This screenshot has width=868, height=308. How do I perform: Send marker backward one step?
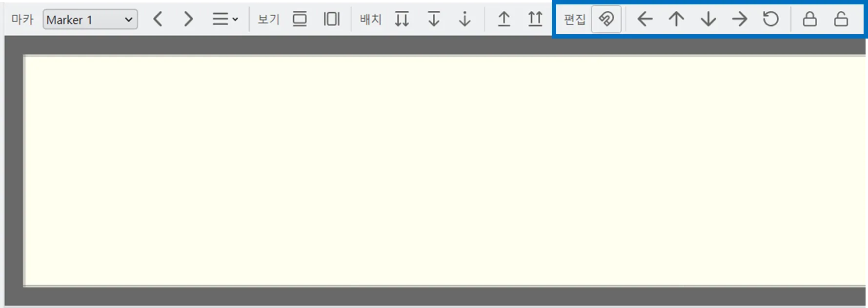[434, 20]
